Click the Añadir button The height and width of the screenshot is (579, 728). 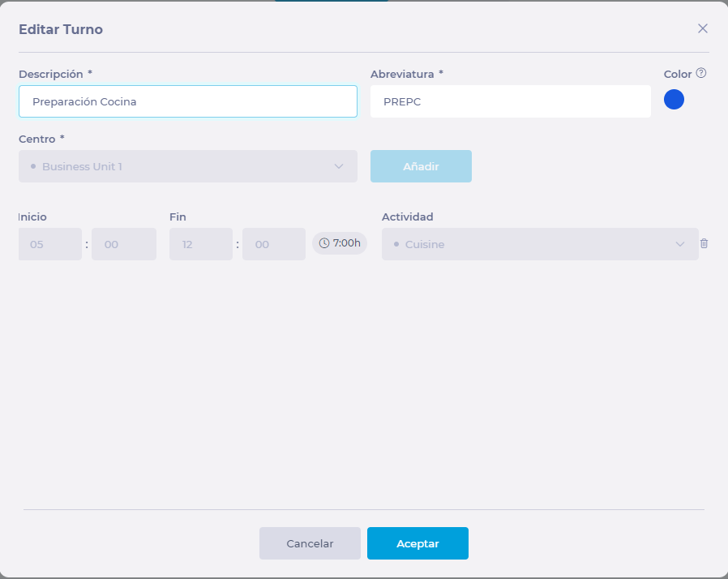click(421, 166)
